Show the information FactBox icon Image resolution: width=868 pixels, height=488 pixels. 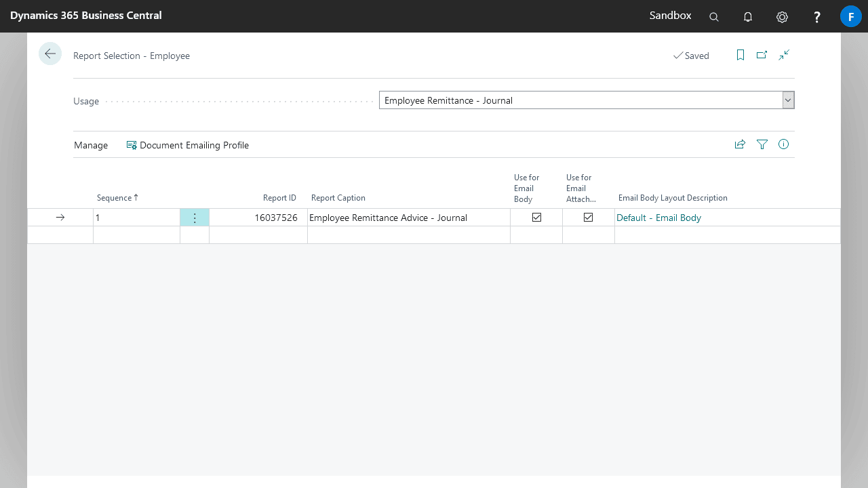coord(784,144)
